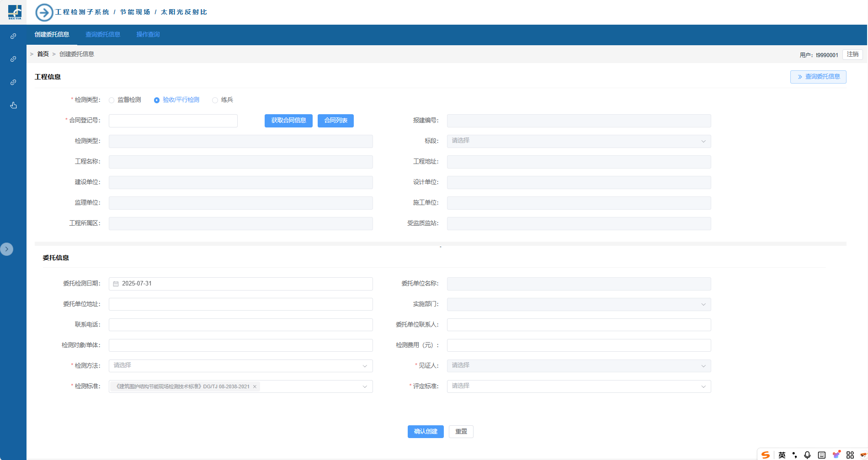The width and height of the screenshot is (868, 460).
Task: Click the calendar icon in 委托检测日期 field
Action: [116, 284]
